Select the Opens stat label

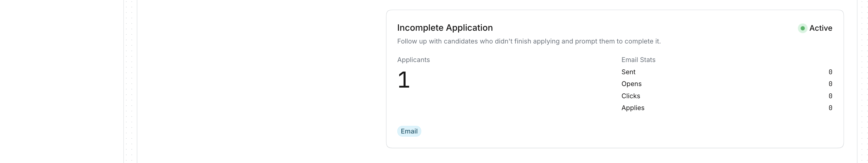point(631,84)
